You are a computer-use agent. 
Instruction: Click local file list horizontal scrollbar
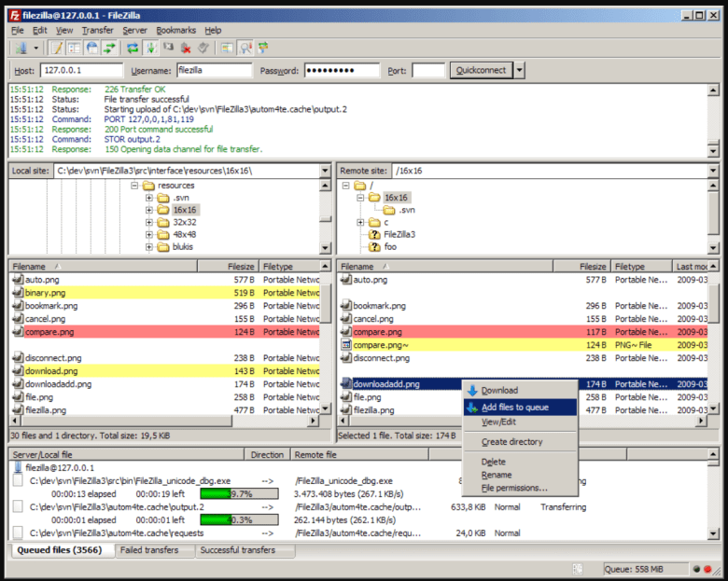click(x=126, y=421)
